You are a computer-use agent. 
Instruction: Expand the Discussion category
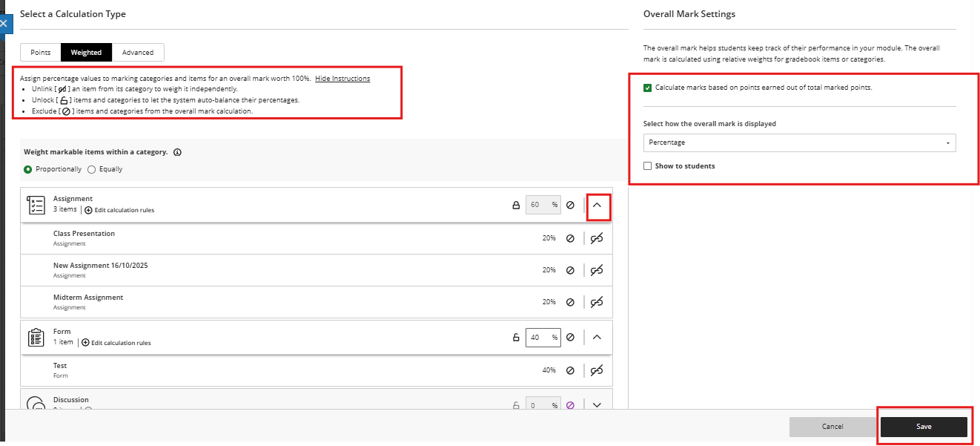click(x=597, y=405)
